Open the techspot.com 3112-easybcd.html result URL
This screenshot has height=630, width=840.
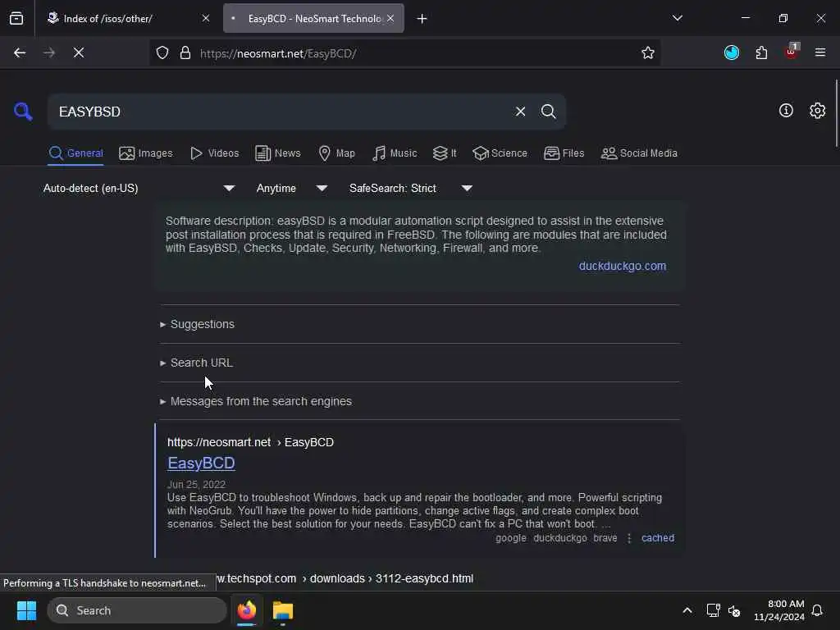coord(345,578)
